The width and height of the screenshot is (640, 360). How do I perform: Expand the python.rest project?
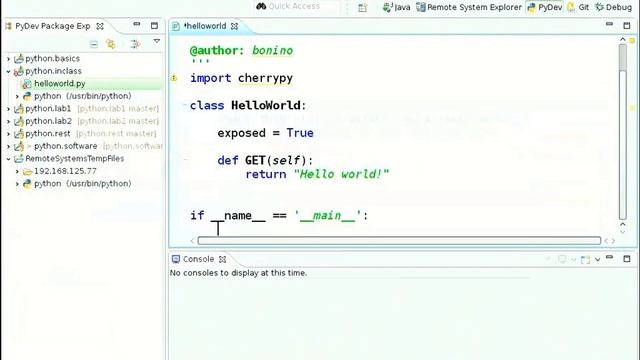(8, 134)
